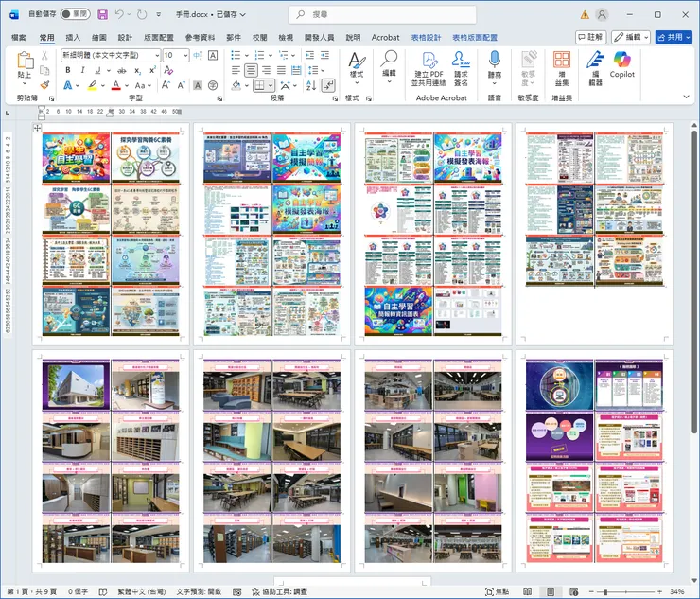Click 建立 PDF 並共用連結 button
The image size is (700, 599).
tap(429, 68)
